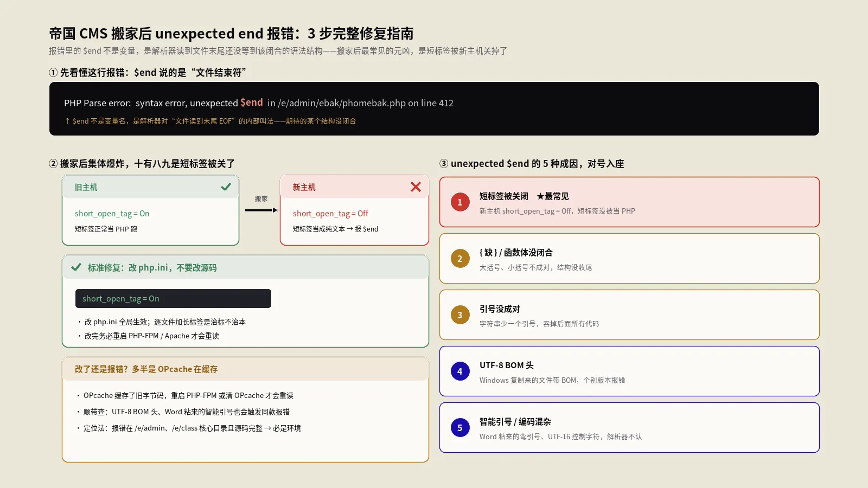868x488 pixels.
Task: Click Windows 复制来的文件带 BOM description
Action: [552, 381]
